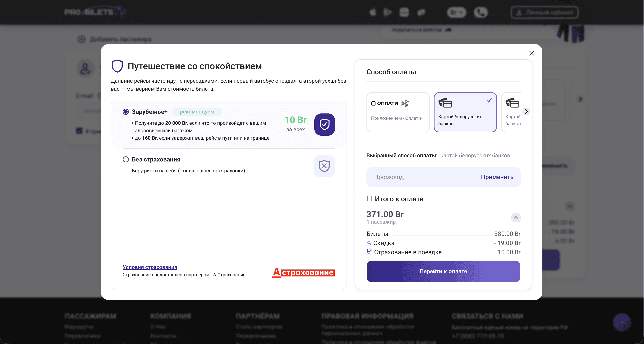Select the Зарубежье+ insurance radio button

pyautogui.click(x=126, y=112)
